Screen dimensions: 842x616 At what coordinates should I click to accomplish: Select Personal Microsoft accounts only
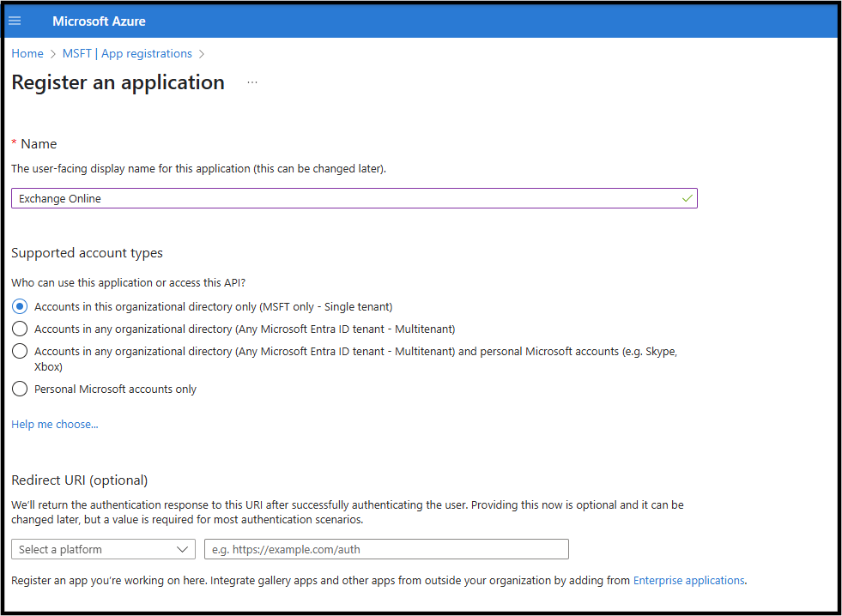(x=19, y=389)
